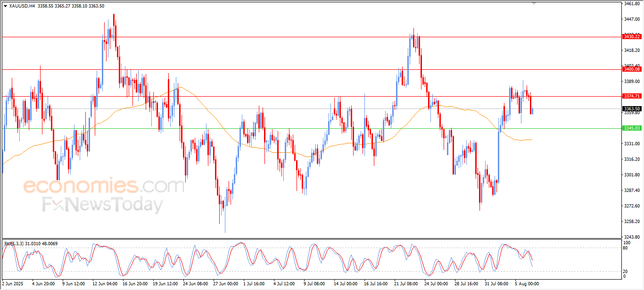Screen dimensions: 644x290
Task: Click the 14 Jul 00:00 time label
Action: (x=347, y=284)
